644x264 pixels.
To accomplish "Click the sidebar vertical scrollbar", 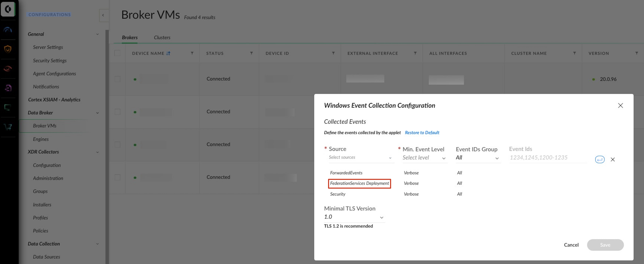I will pos(107,146).
